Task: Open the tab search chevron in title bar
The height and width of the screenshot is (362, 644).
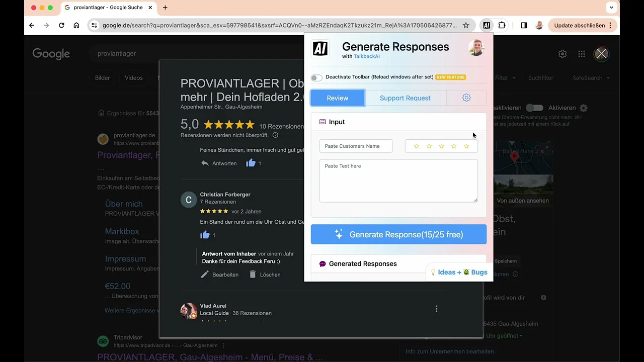Action: click(611, 8)
